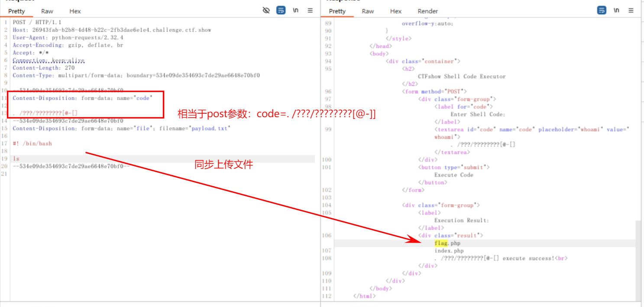Click 'index.php' result line in response
This screenshot has height=307, width=644.
pos(449,250)
